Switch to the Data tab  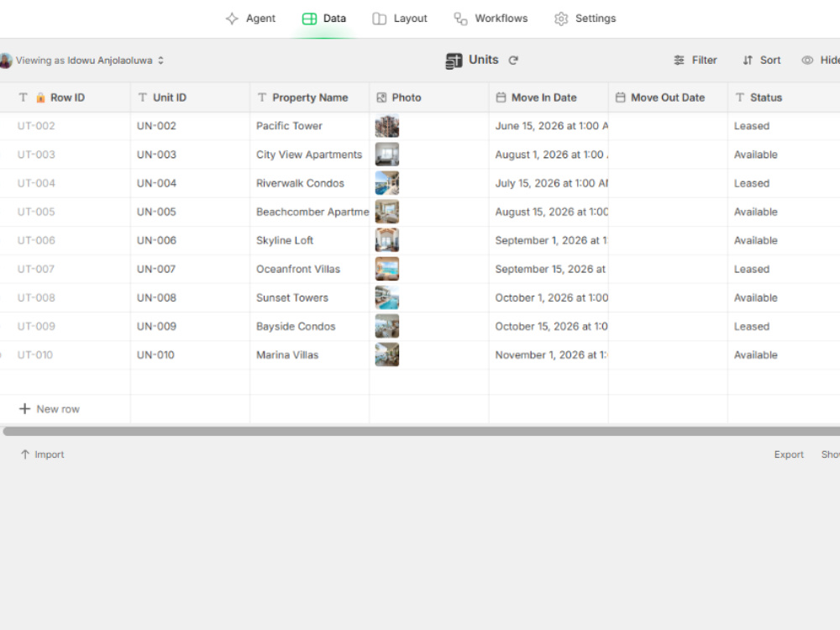coord(324,18)
